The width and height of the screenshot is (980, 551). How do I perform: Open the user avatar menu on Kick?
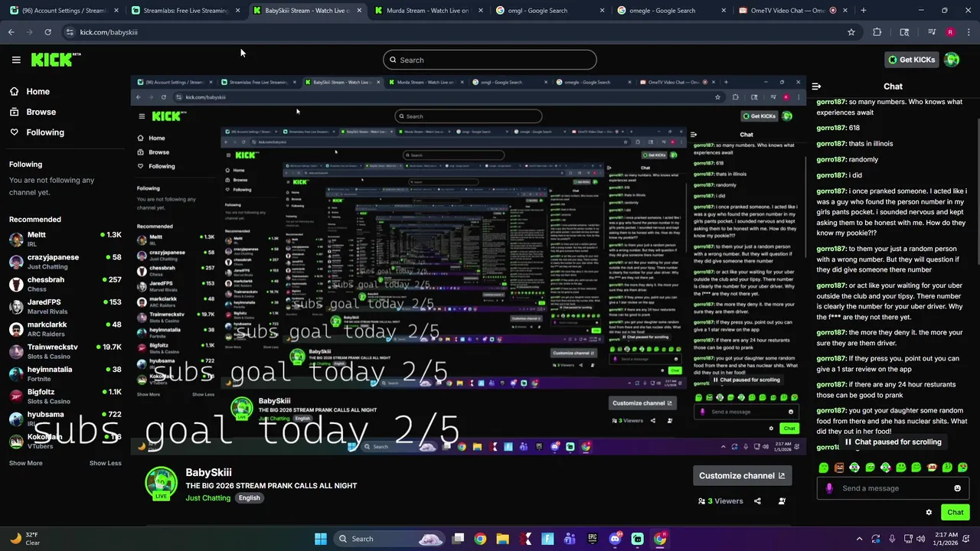pos(952,60)
